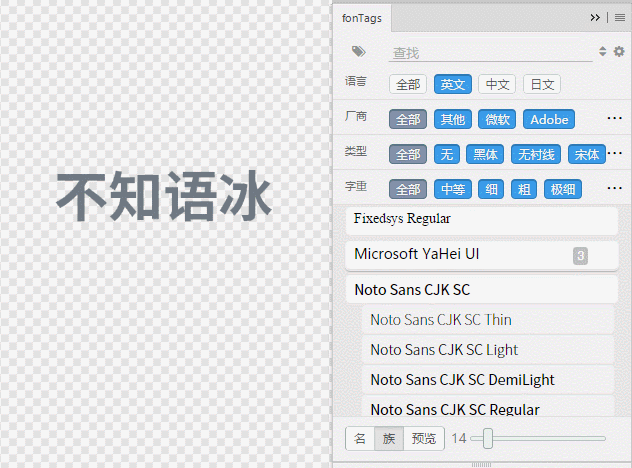The width and height of the screenshot is (632, 468).
Task: Toggle 其他 vendor filter
Action: pyautogui.click(x=453, y=119)
